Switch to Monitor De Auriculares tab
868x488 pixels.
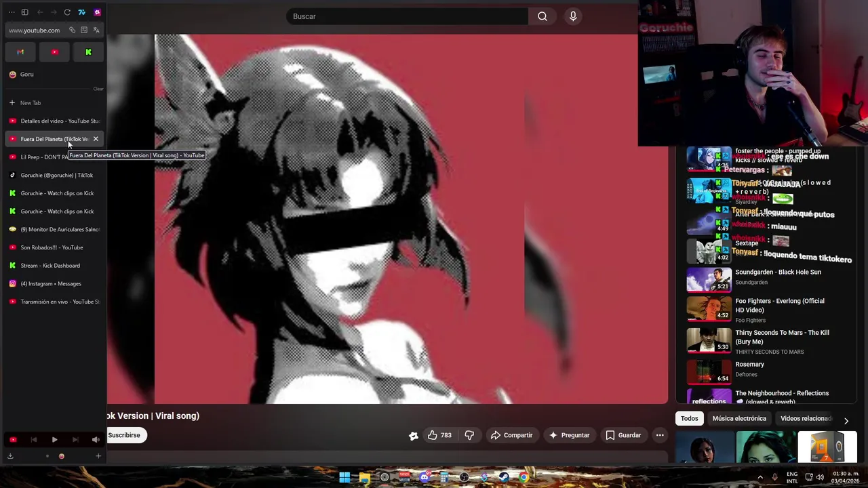coord(54,229)
